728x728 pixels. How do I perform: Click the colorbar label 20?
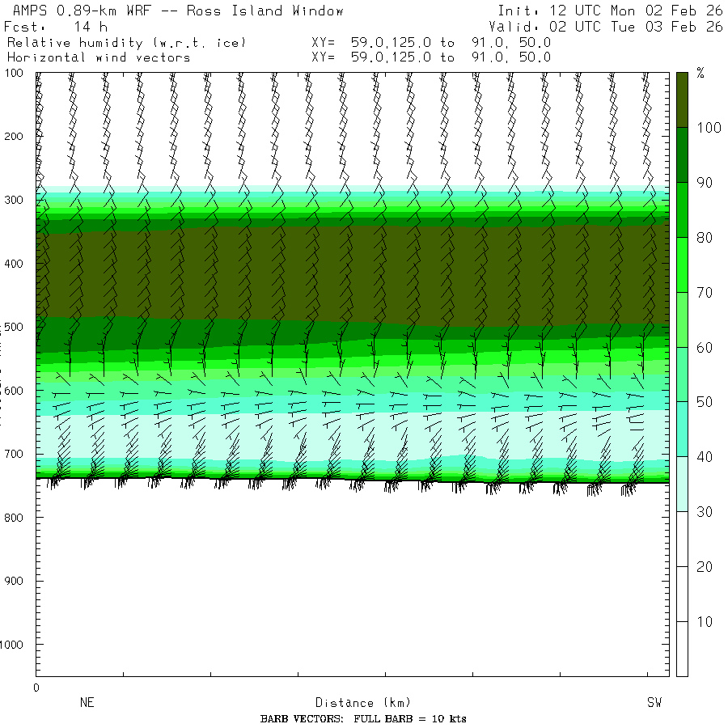click(705, 567)
